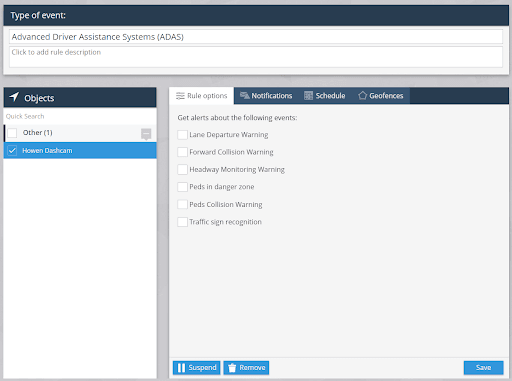Select the Other (1) group checkbox
Viewport: 512px width, 381px height.
pos(12,133)
